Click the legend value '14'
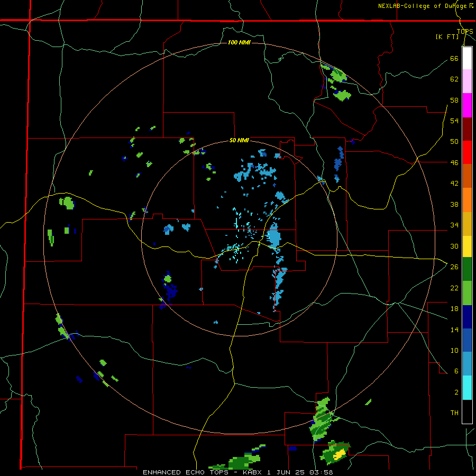The image size is (476, 476). (454, 329)
